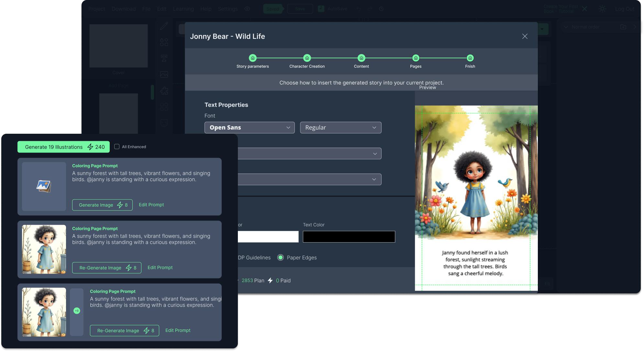Open the Download menu
Viewport: 644px width, 351px height.
(124, 9)
